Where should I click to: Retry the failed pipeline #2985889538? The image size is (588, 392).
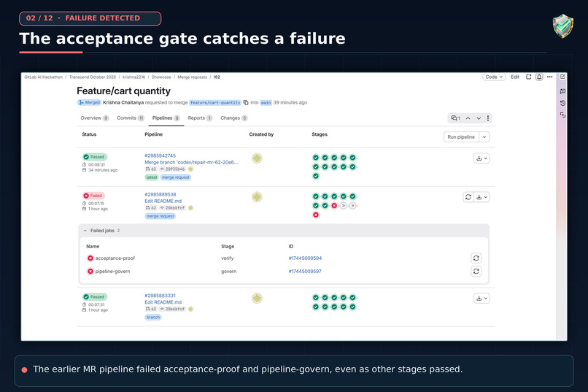tap(468, 197)
